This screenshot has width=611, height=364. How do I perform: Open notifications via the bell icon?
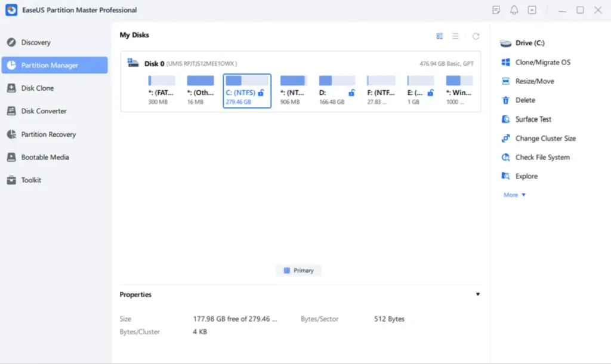pos(514,10)
